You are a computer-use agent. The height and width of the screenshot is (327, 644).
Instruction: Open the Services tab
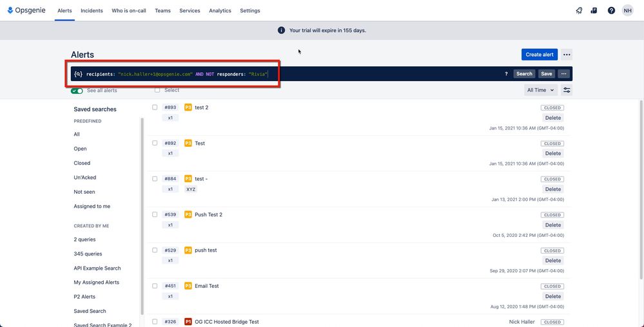pyautogui.click(x=190, y=11)
